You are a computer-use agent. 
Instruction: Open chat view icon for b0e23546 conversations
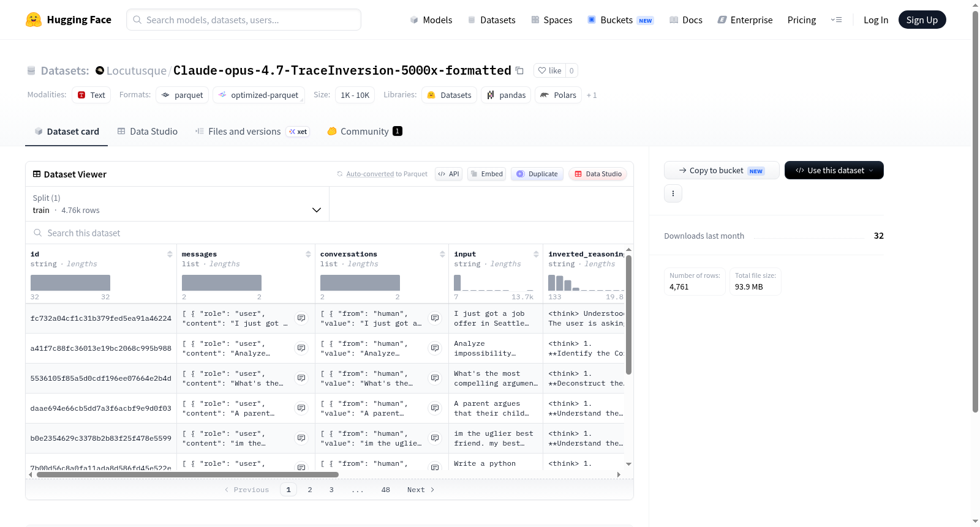(435, 438)
